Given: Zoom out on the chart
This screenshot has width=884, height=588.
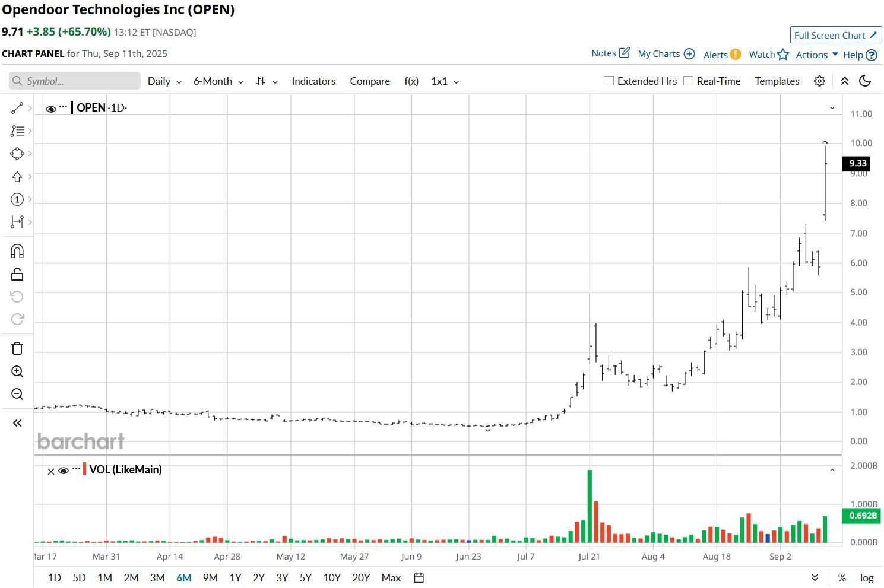Looking at the screenshot, I should pyautogui.click(x=17, y=394).
